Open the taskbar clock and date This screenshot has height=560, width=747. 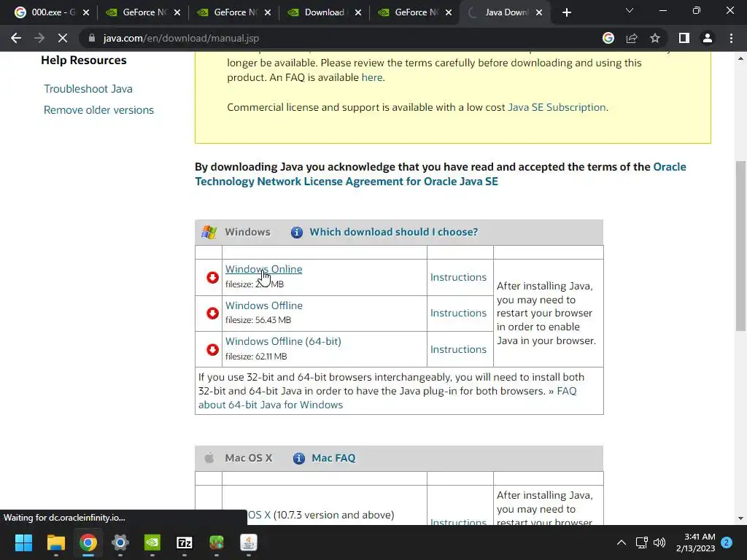click(695, 542)
